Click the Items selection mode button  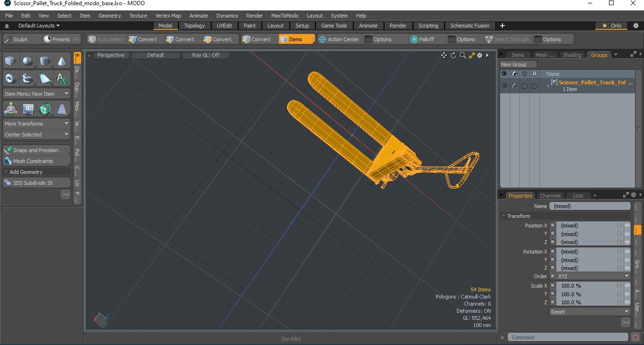coord(296,39)
